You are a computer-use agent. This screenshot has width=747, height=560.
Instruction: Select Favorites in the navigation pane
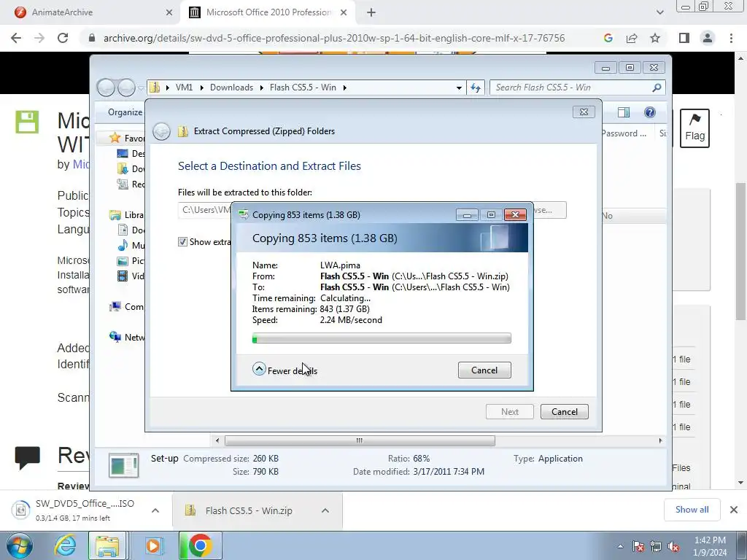point(128,138)
